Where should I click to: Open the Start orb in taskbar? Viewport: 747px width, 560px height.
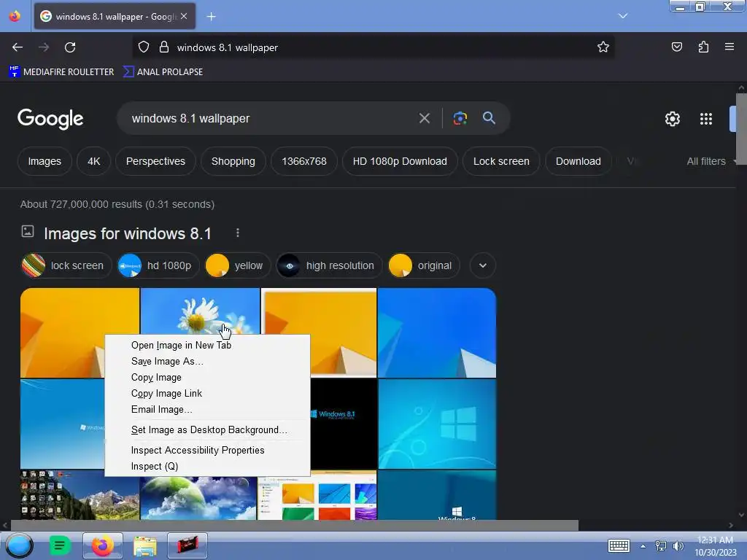19,545
